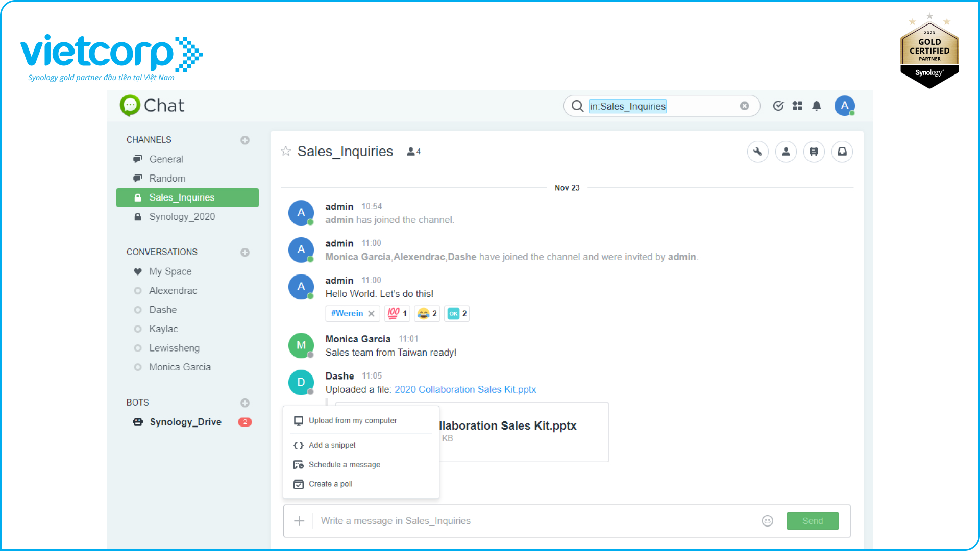Screen dimensions: 980x551
Task: Star the Sales_Inquiries channel
Action: tap(286, 151)
